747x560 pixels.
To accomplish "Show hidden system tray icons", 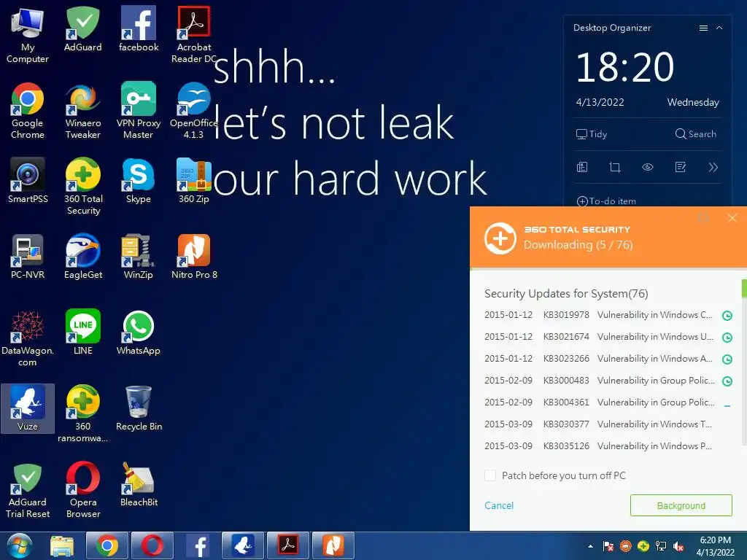I will [x=590, y=546].
